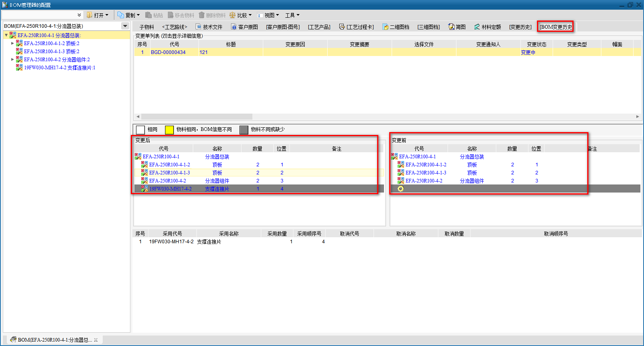This screenshot has height=346, width=644.
Task: Click the yellow legend color swatch
Action: (169, 130)
